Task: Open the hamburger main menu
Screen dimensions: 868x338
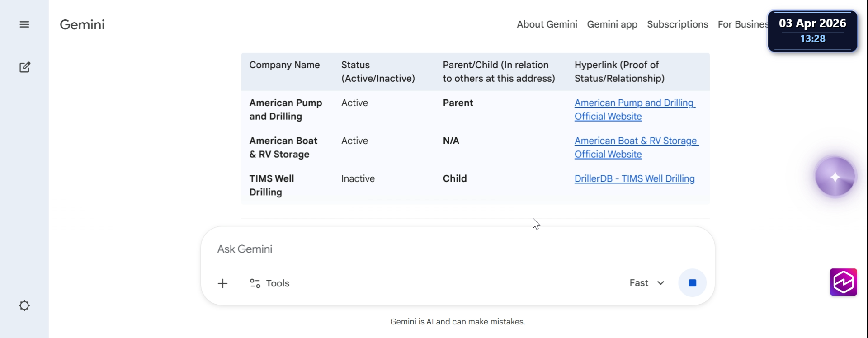Action: pyautogui.click(x=24, y=24)
